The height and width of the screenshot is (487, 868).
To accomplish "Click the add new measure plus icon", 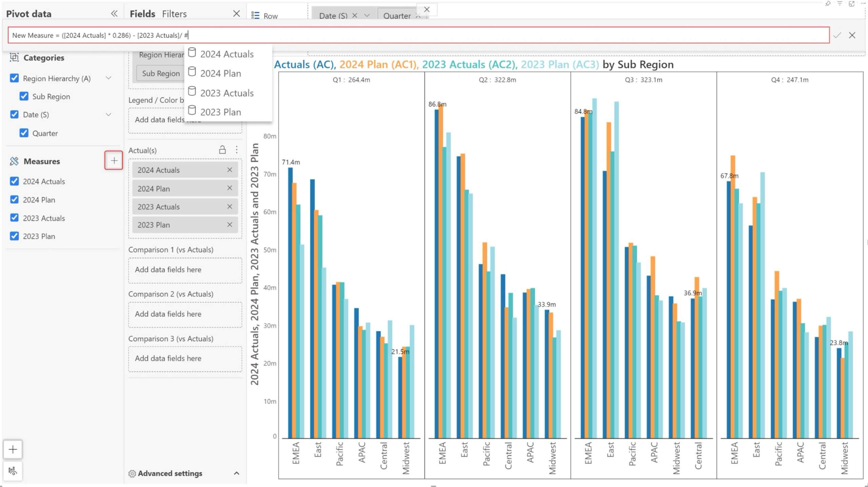I will pos(114,161).
